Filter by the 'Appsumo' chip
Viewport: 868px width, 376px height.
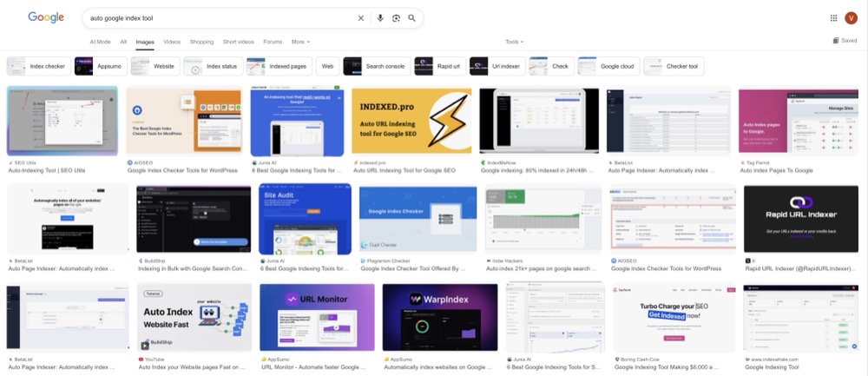tap(101, 67)
